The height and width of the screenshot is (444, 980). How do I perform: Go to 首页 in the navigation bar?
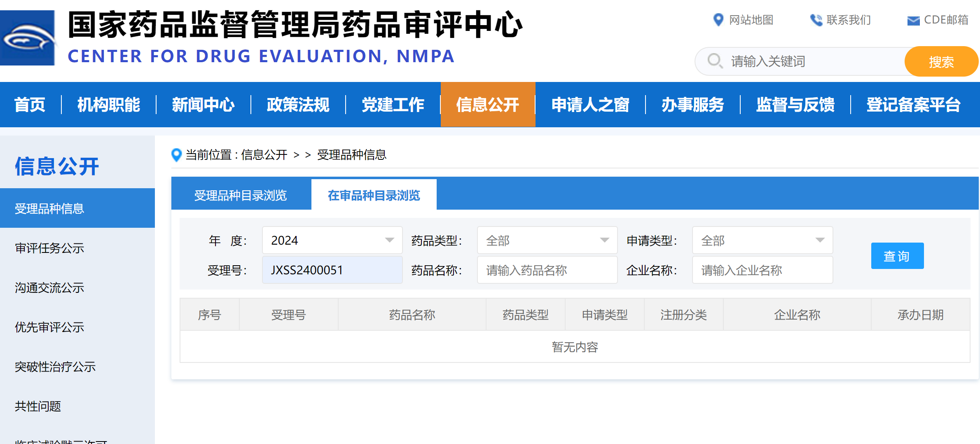coord(30,105)
